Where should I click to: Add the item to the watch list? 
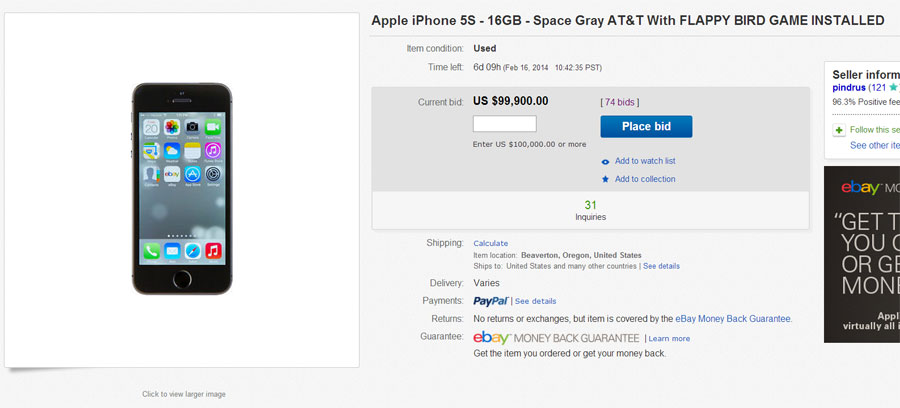[645, 161]
